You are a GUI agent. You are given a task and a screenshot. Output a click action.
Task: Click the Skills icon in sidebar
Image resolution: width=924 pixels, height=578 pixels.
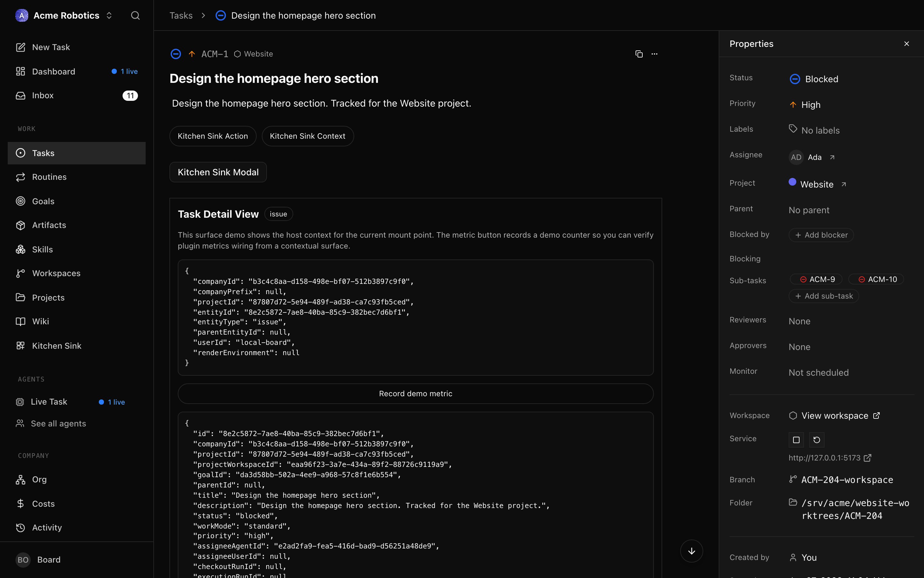pyautogui.click(x=21, y=249)
